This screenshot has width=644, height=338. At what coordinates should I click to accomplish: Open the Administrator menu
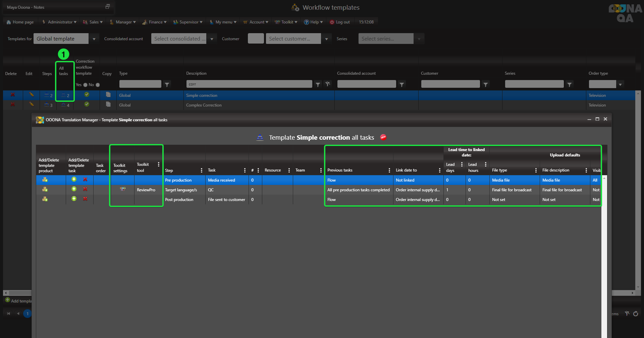click(x=60, y=22)
